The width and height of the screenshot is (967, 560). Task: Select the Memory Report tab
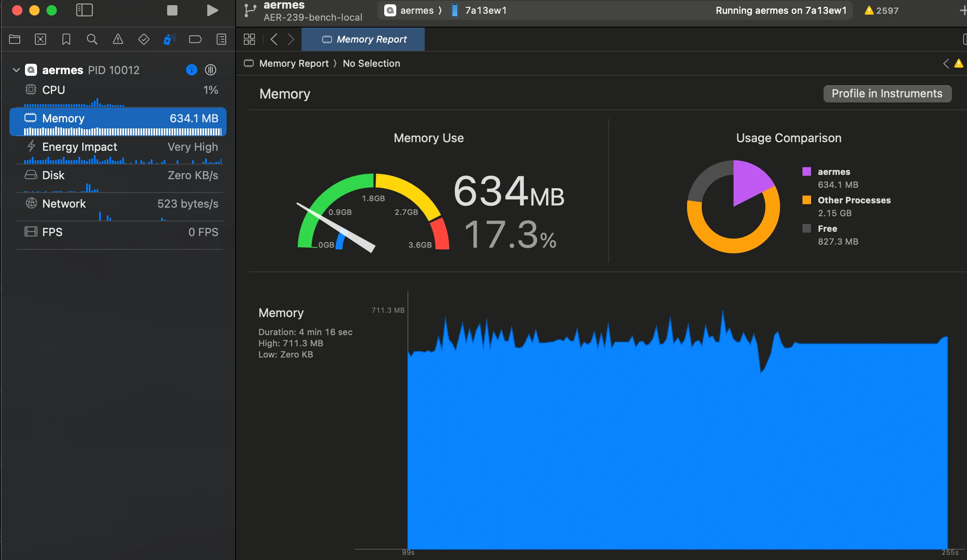[363, 40]
